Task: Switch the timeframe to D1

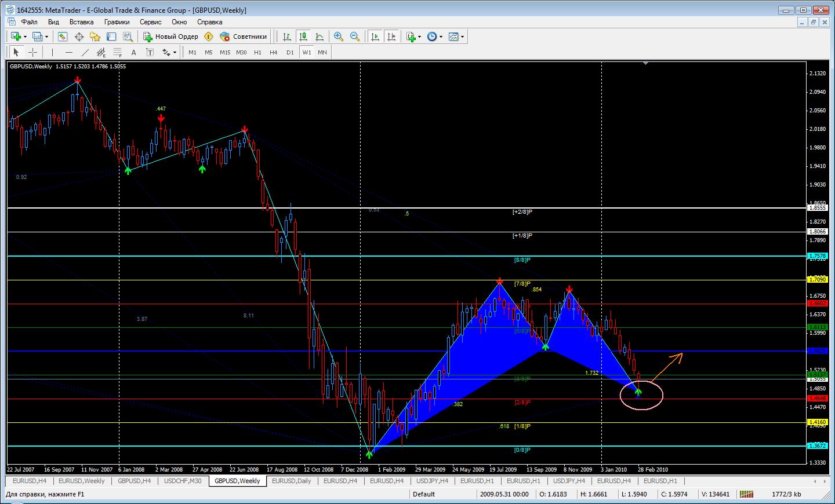Action: [x=290, y=52]
